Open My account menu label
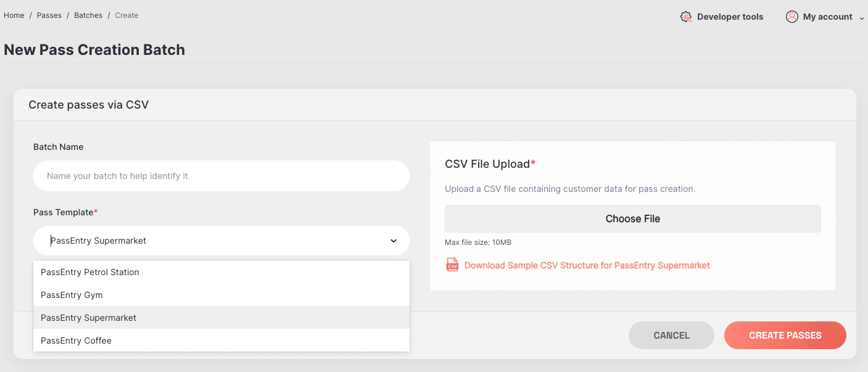This screenshot has height=372, width=868. [x=827, y=17]
